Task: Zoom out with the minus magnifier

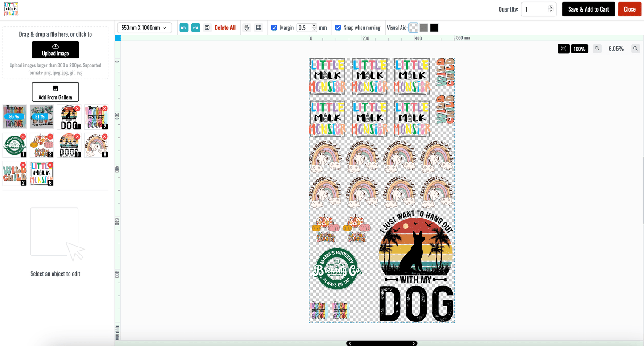Action: tap(597, 49)
